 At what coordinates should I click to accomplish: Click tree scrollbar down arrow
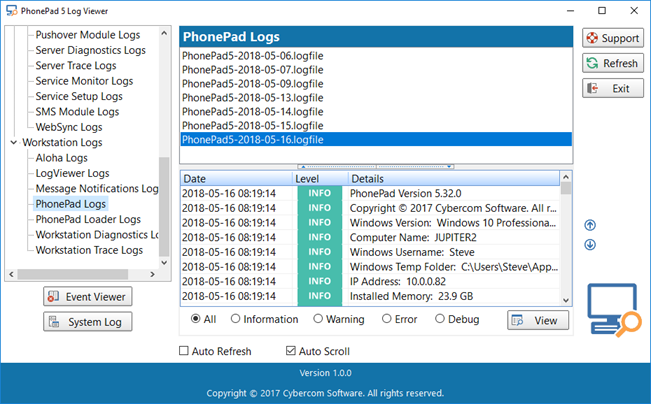[164, 262]
